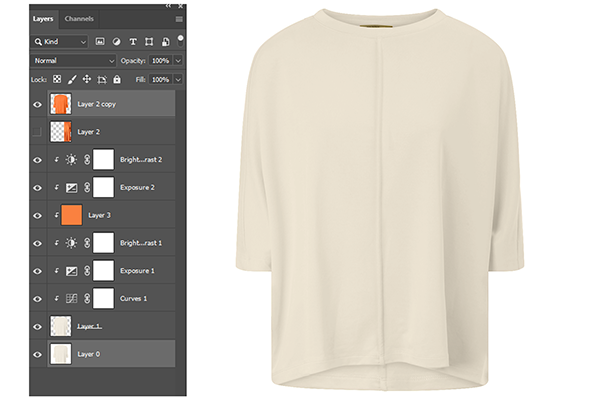Screen dimensions: 600x400
Task: Select the Layer 0 name
Action: pyautogui.click(x=89, y=354)
